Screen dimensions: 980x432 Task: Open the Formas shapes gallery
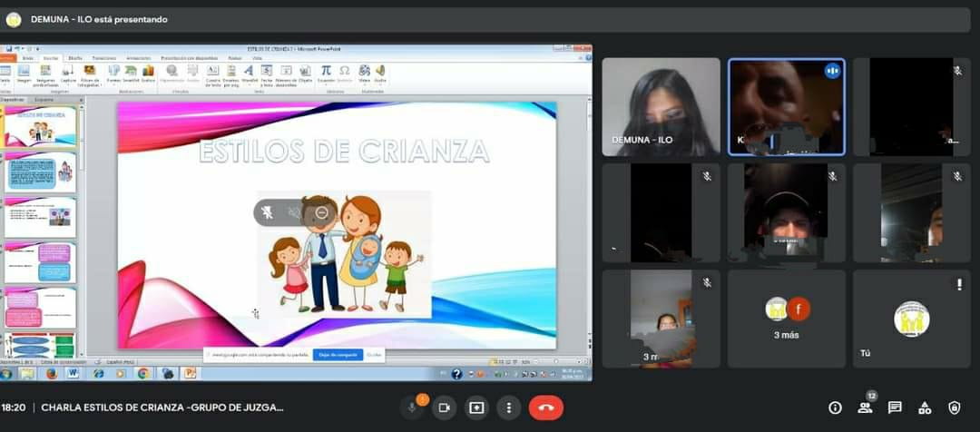coord(113,74)
